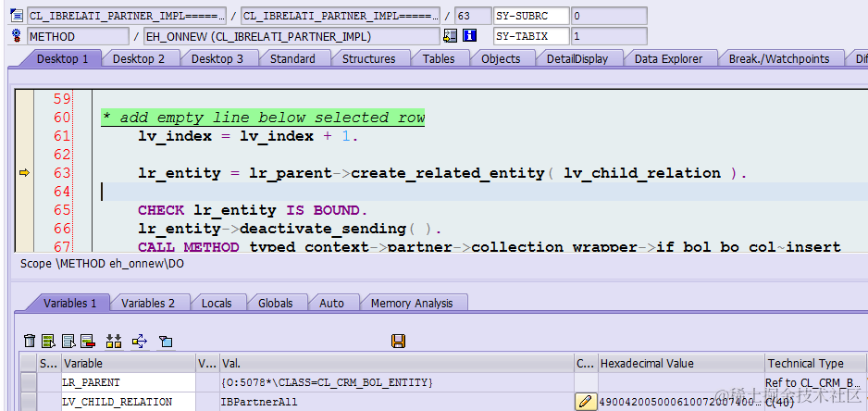Switch to Desktop 2 tab
Screen dimensions: 868x411
point(139,58)
